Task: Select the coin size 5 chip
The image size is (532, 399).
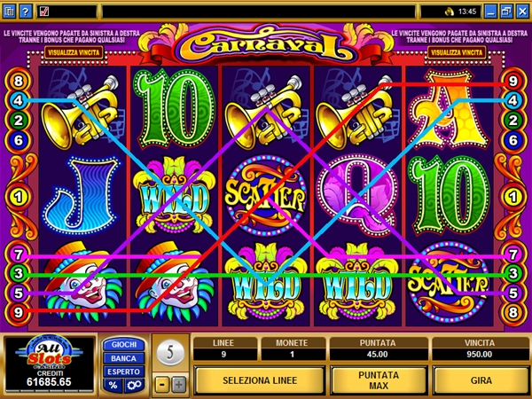Action: (170, 353)
